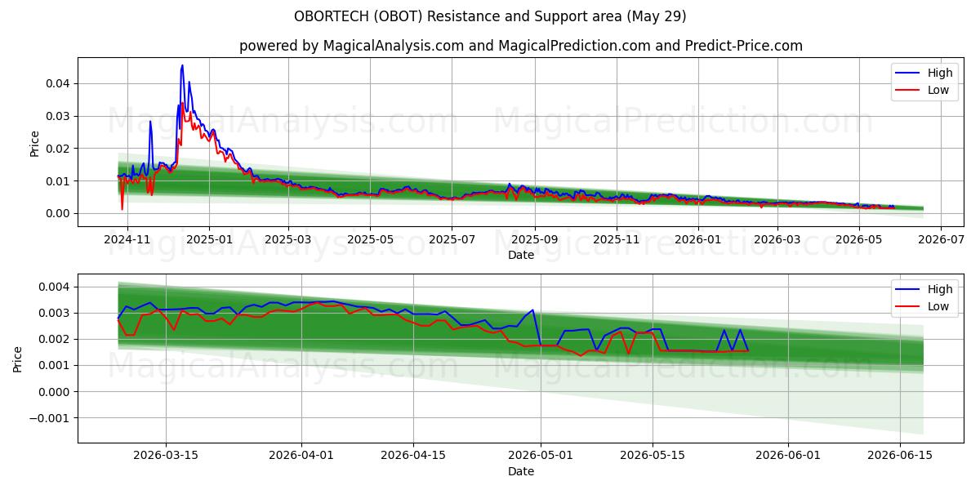This screenshot has width=980, height=490.
Task: Click the '2025-05' x-axis tick label
Action: (370, 240)
